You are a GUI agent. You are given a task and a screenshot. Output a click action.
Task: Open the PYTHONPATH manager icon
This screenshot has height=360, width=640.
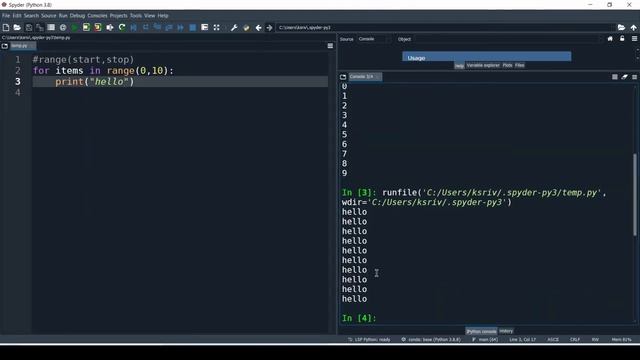click(x=246, y=27)
